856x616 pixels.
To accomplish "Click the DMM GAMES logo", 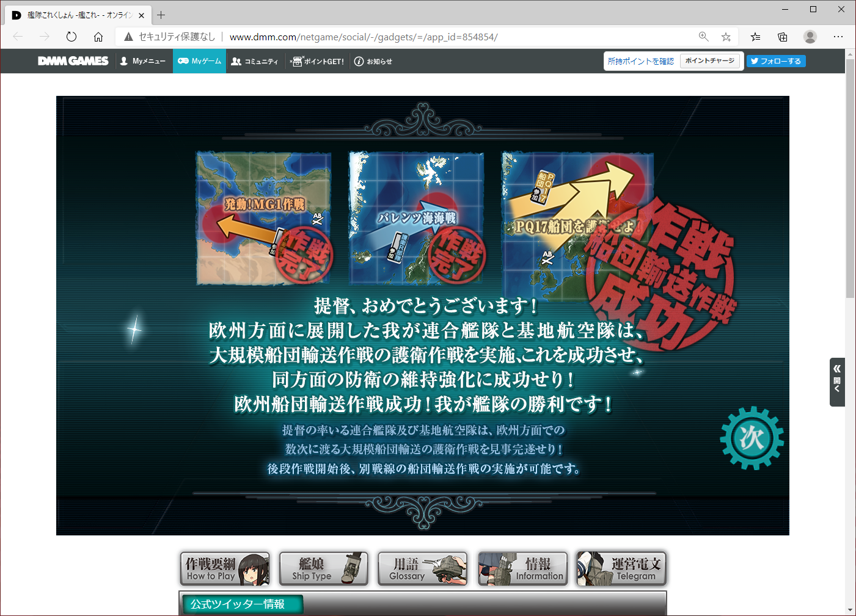I will pyautogui.click(x=73, y=61).
